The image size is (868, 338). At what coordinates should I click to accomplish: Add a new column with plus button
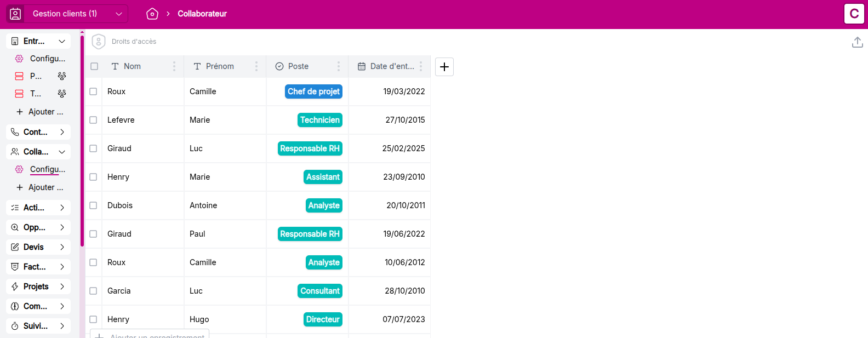[x=444, y=67]
